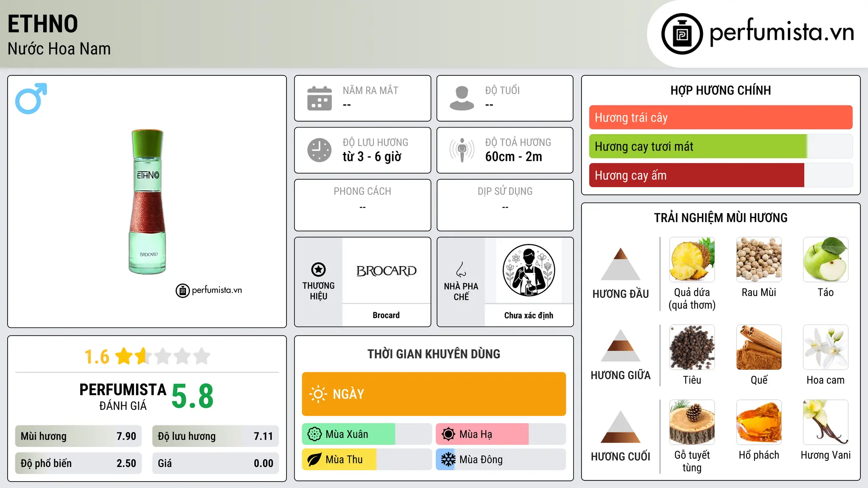Click the small perfumista.vn watermark icon under the bottle
868x488 pixels.
[183, 291]
